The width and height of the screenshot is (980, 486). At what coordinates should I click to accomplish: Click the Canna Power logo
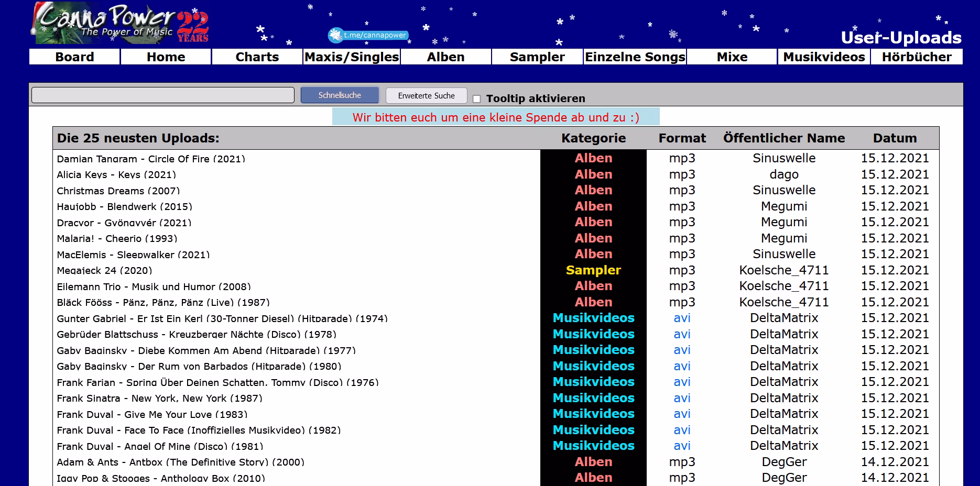pos(119,24)
